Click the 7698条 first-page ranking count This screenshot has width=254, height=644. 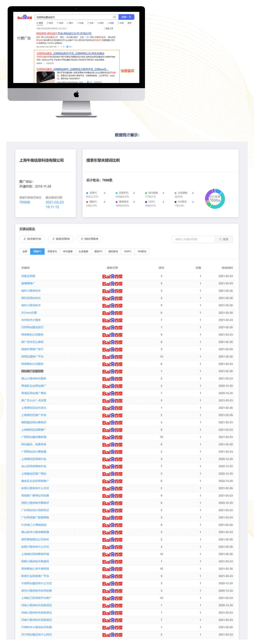pos(25,202)
